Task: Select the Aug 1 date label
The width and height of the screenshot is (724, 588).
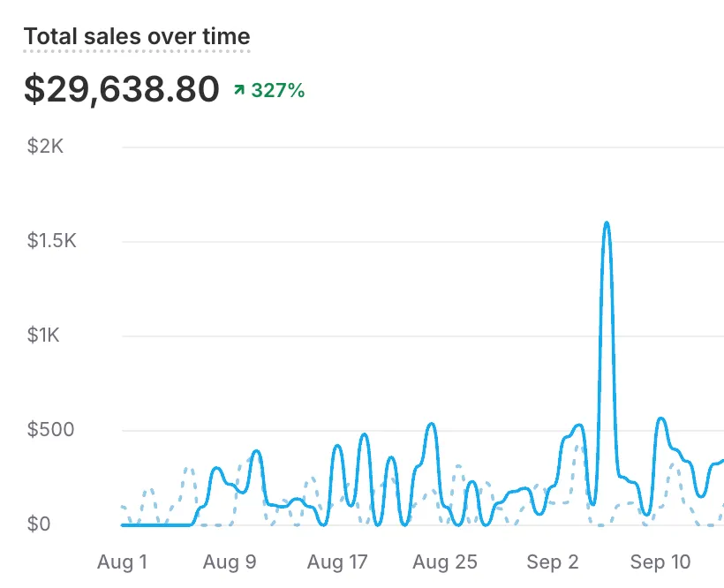Action: point(122,562)
